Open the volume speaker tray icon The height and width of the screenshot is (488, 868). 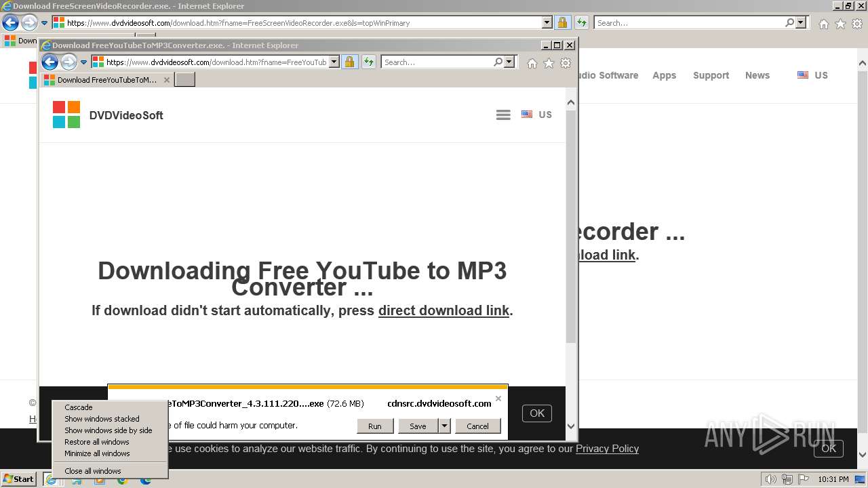(x=770, y=479)
